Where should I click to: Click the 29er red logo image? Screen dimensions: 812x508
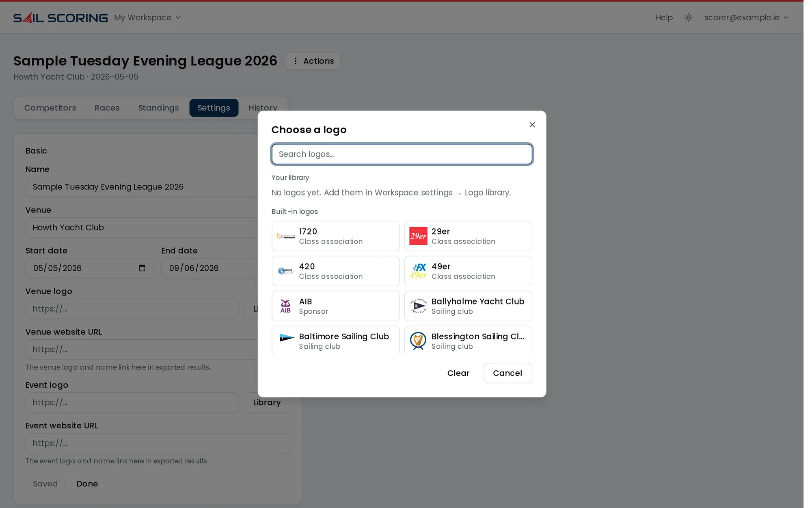click(x=418, y=236)
